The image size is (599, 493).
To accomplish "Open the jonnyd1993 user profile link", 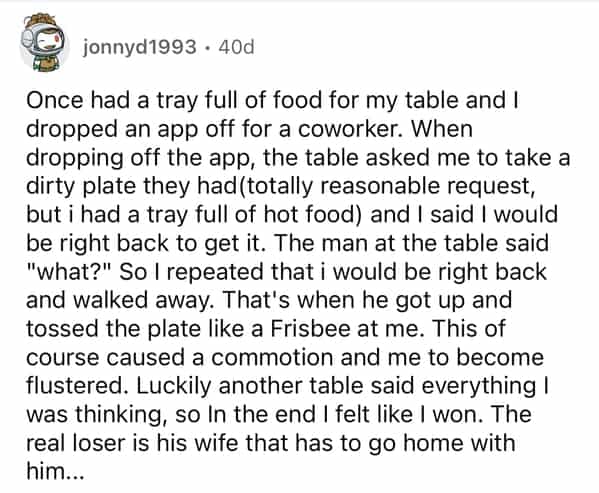I will click(x=140, y=47).
